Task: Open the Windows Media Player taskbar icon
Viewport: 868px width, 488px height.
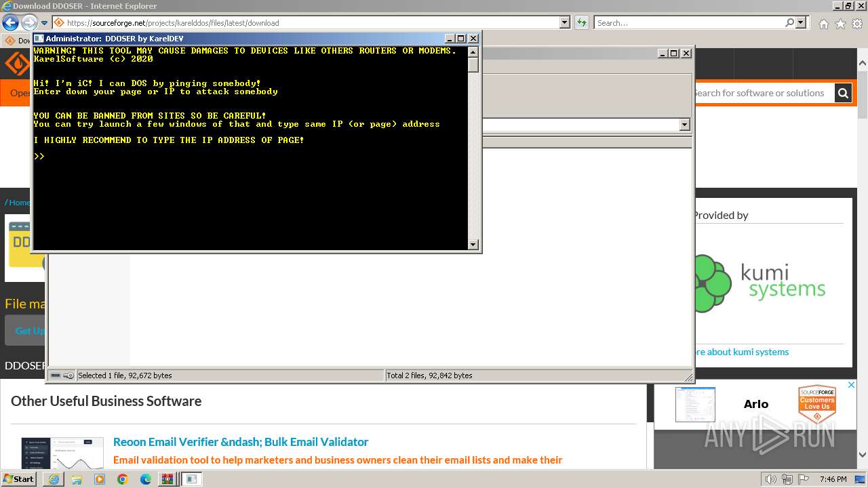Action: pos(100,479)
